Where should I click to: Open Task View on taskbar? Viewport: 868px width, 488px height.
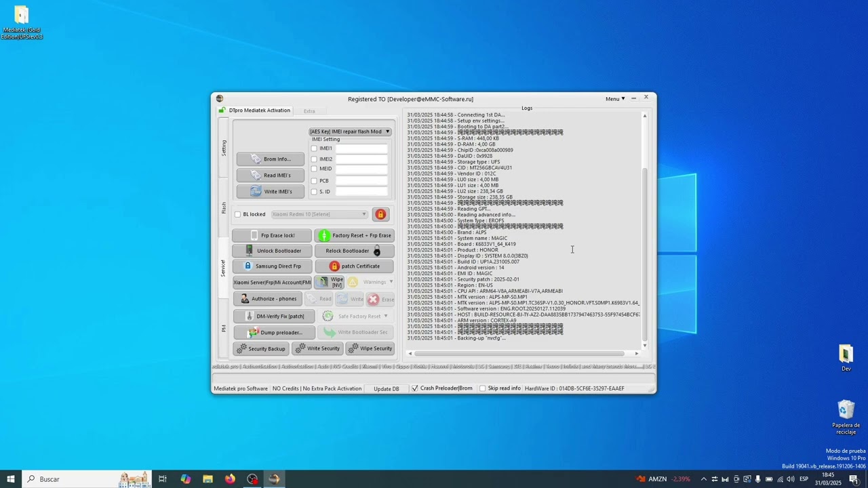click(163, 479)
